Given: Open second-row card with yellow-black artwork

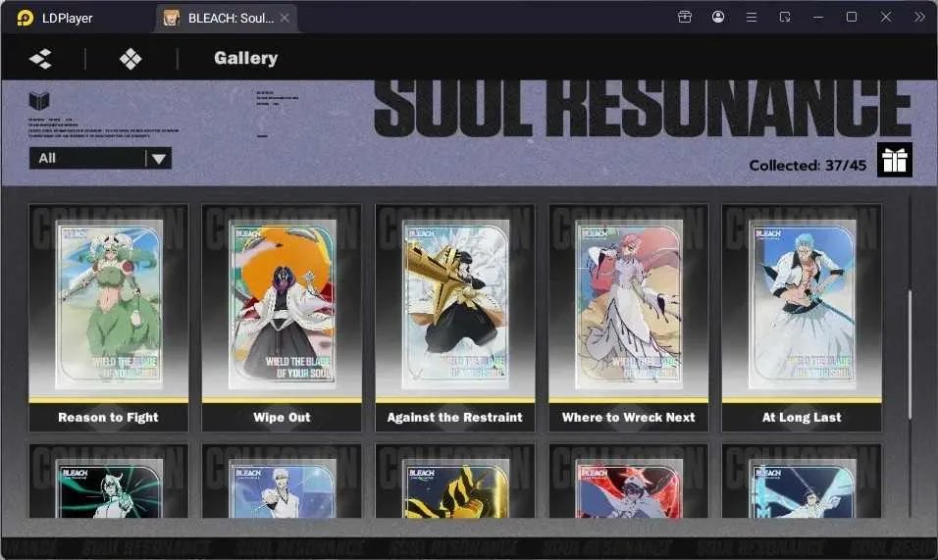Looking at the screenshot, I should pyautogui.click(x=454, y=482).
